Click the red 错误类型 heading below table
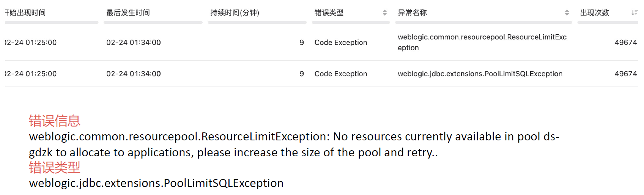 (55, 167)
